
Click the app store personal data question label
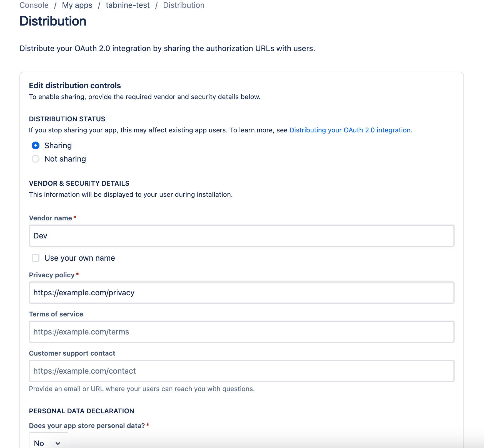(87, 426)
